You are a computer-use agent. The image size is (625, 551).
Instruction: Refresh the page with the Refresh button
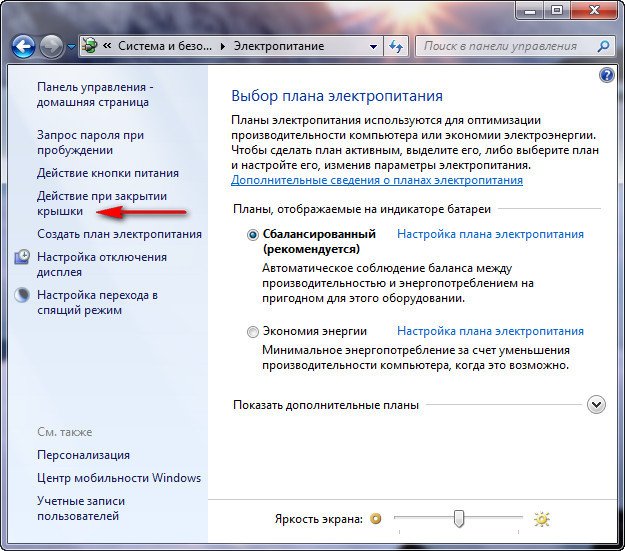click(396, 47)
